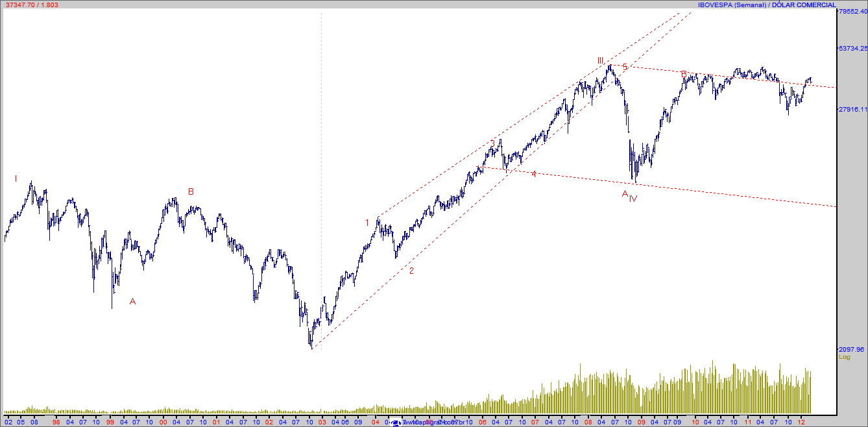
Task: Click wave label I at the 1997 peak
Action: [16, 178]
